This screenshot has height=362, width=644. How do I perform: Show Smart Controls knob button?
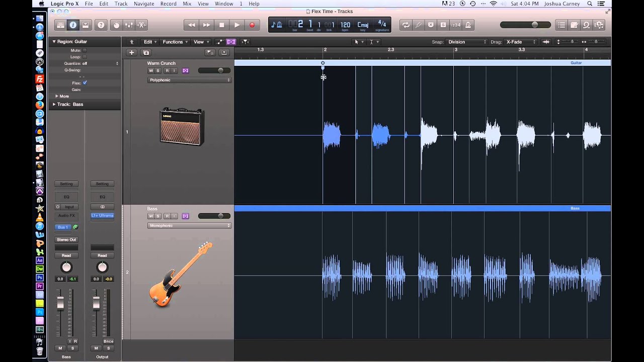click(x=117, y=25)
